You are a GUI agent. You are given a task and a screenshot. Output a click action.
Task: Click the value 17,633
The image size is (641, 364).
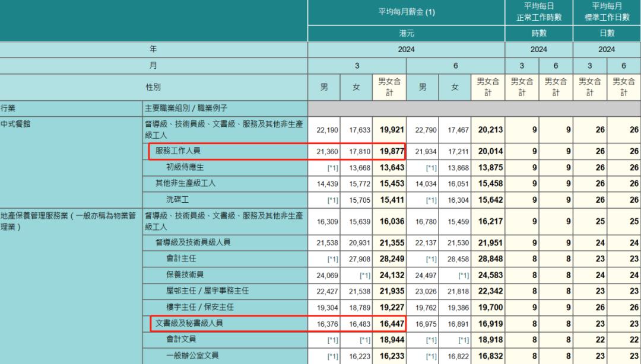coord(360,130)
